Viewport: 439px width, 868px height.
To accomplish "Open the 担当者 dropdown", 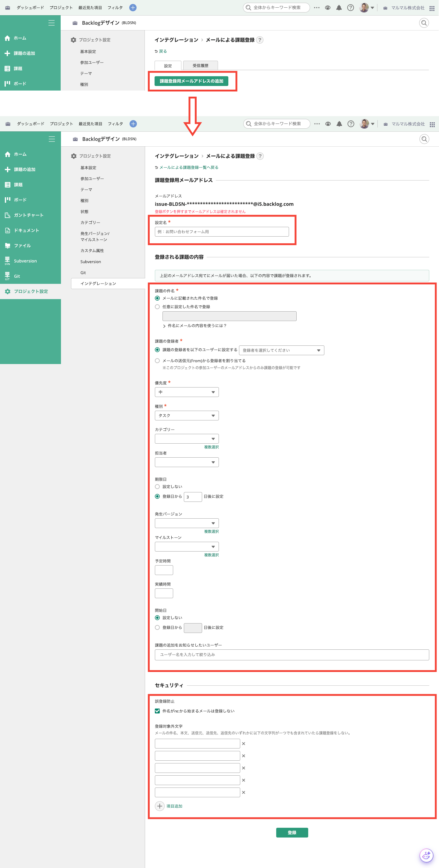I will point(187,462).
